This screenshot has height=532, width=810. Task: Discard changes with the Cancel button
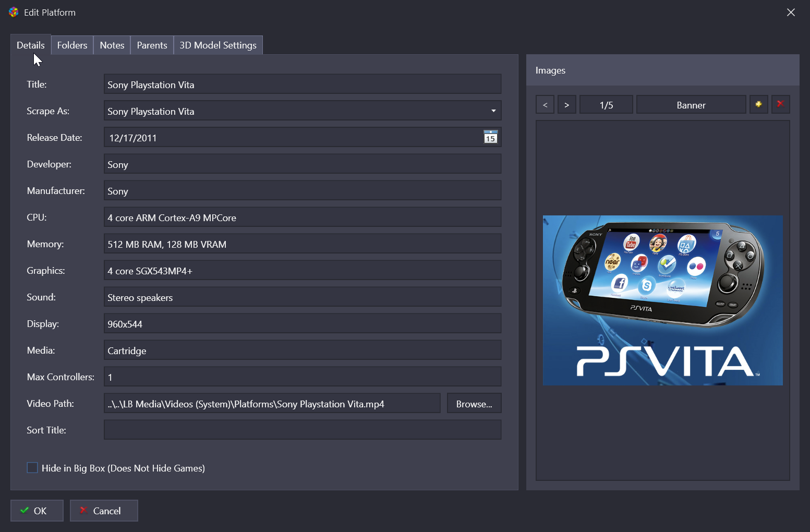[104, 511]
